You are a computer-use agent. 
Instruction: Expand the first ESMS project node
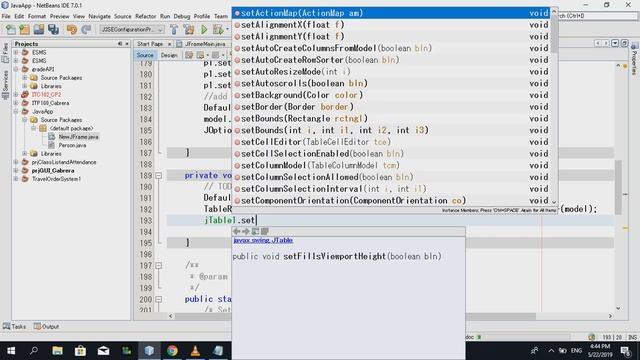[x=16, y=52]
